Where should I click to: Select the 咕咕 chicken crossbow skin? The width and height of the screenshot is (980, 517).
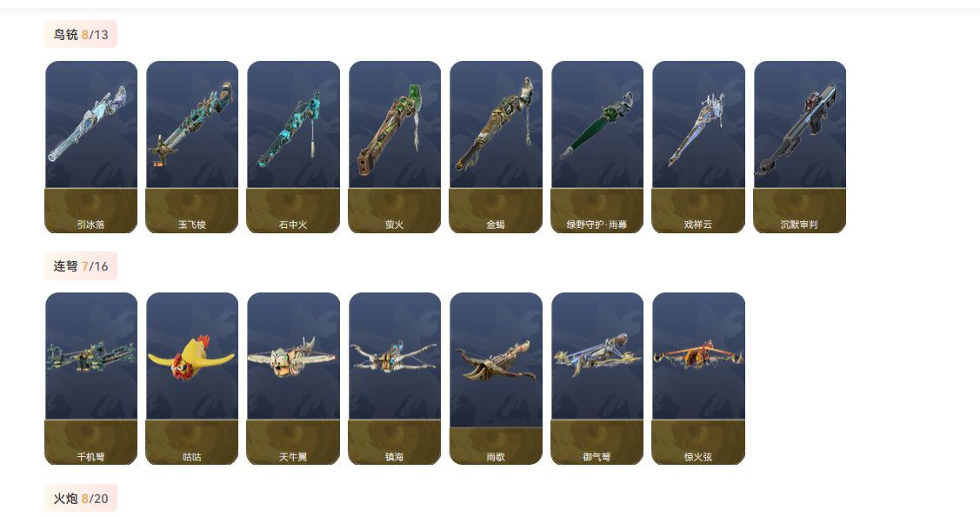coord(192,379)
